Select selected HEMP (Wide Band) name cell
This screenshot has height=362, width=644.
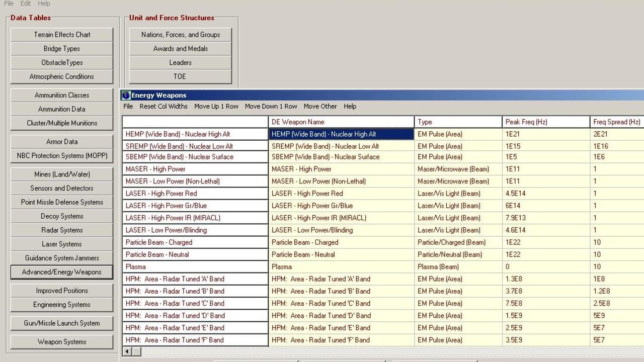(x=342, y=134)
